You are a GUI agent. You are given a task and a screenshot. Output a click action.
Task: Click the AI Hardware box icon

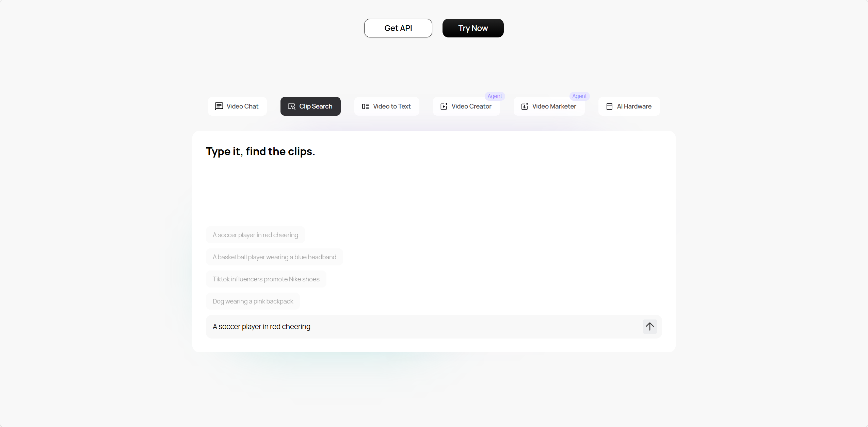(609, 106)
